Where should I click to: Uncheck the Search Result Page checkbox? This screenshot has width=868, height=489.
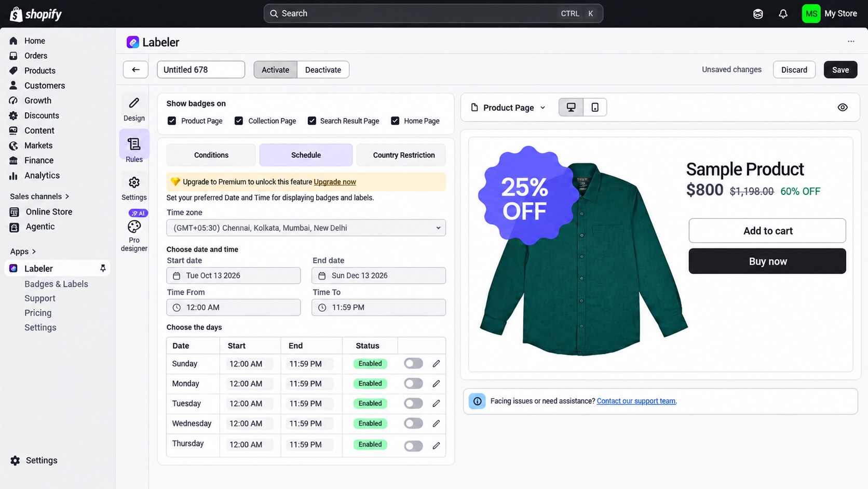(312, 121)
